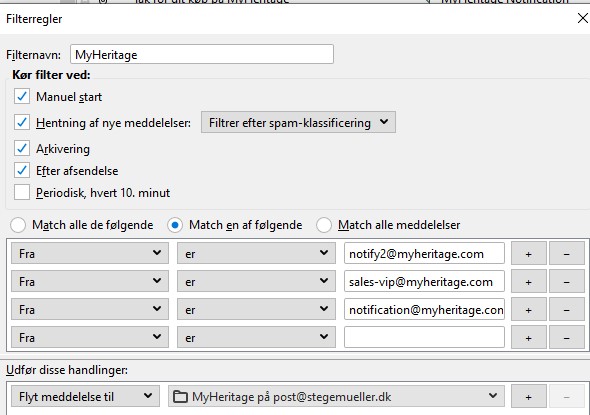This screenshot has width=590, height=415.
Task: Close the Filterregler dialog
Action: [583, 18]
